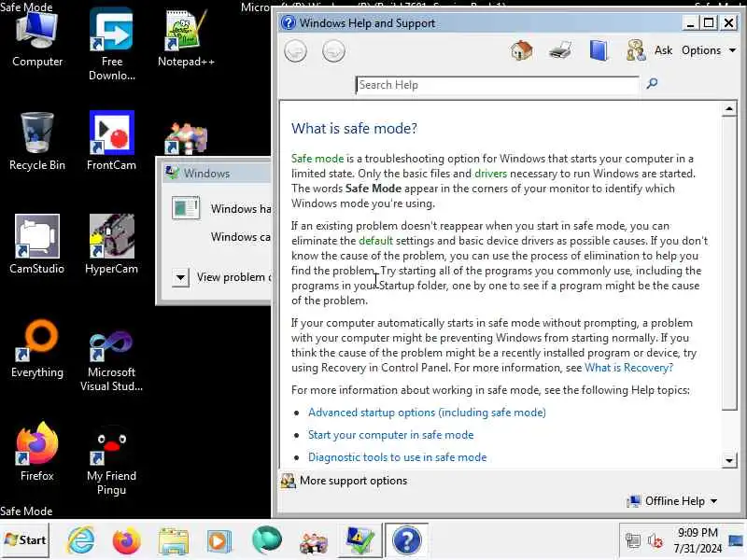Open the Offline Help dropdown
747x560 pixels.
tap(672, 501)
